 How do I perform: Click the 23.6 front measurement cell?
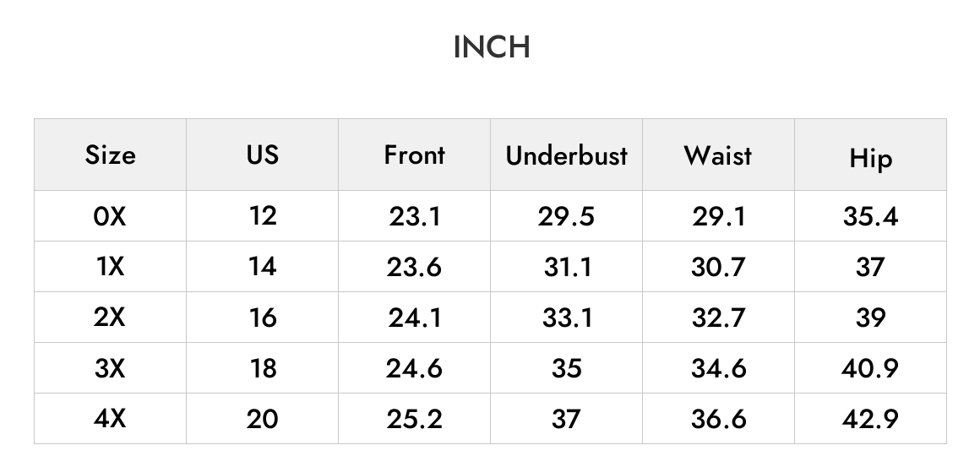pos(414,268)
